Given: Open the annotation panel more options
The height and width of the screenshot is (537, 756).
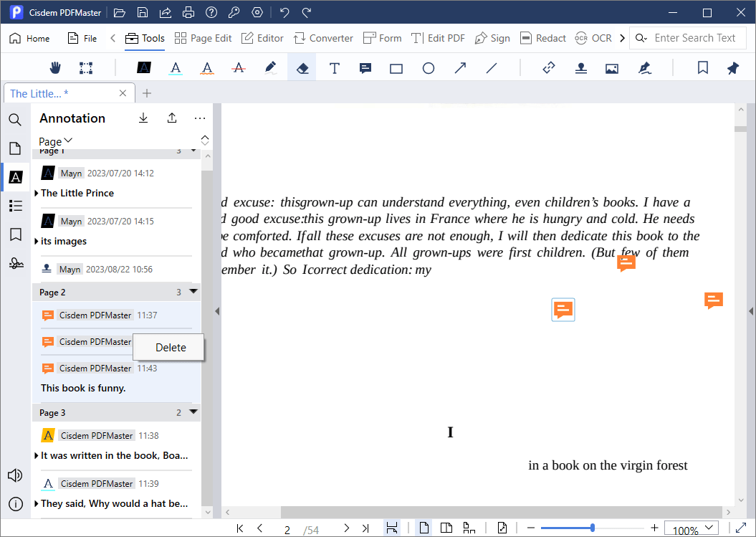Looking at the screenshot, I should pyautogui.click(x=200, y=118).
